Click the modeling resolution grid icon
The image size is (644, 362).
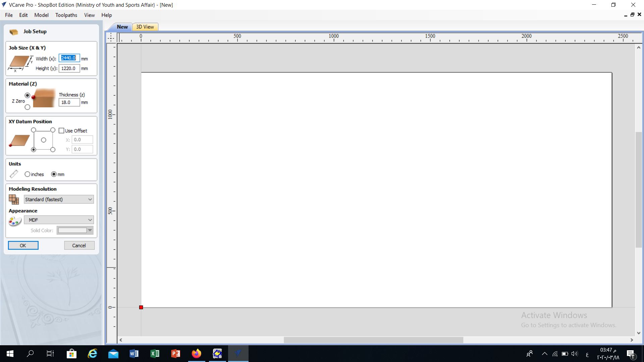(x=14, y=199)
